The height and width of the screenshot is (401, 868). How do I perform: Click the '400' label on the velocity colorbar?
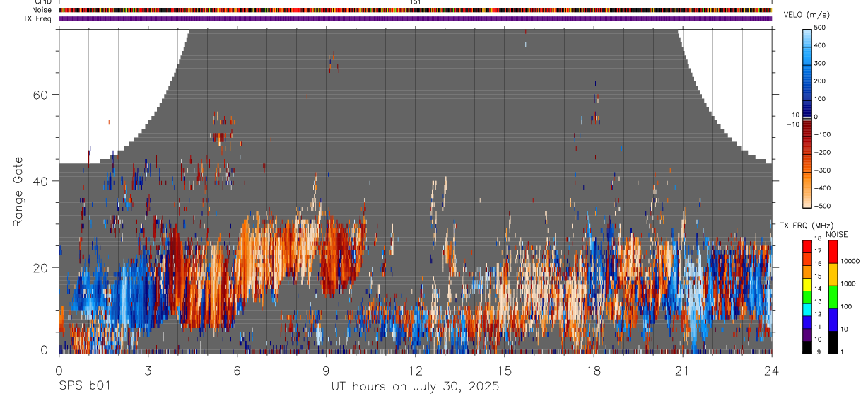point(820,45)
